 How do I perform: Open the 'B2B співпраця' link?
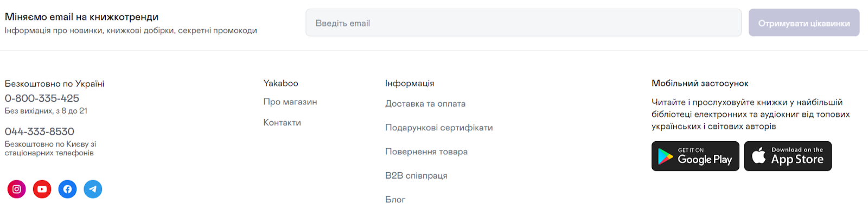(x=416, y=175)
